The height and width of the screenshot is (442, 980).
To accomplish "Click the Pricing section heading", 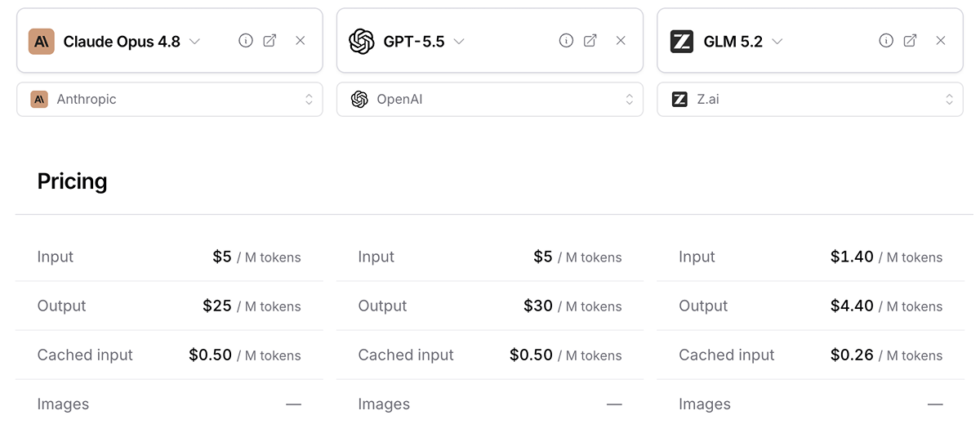I will point(73,181).
